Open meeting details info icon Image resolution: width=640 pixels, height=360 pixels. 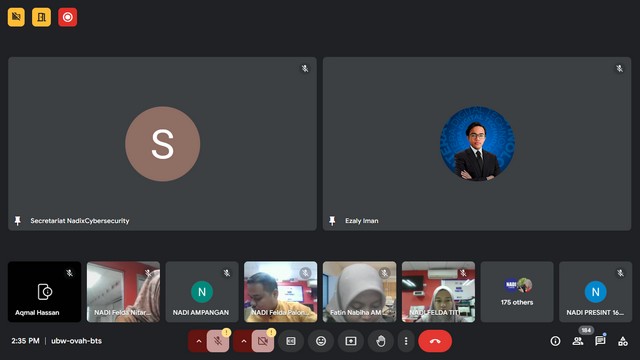[555, 341]
